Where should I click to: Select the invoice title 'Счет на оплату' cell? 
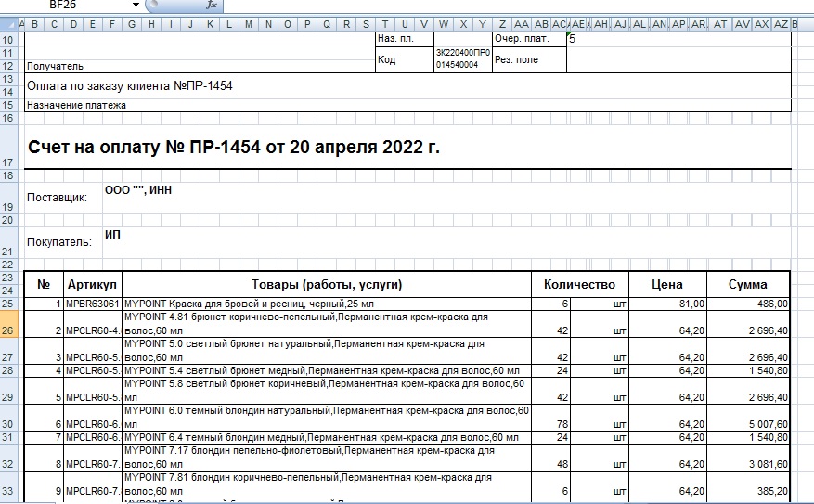[x=234, y=147]
